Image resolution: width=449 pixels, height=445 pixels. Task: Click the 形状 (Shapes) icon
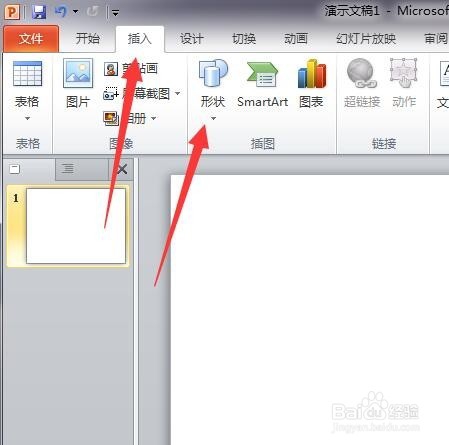pos(213,73)
